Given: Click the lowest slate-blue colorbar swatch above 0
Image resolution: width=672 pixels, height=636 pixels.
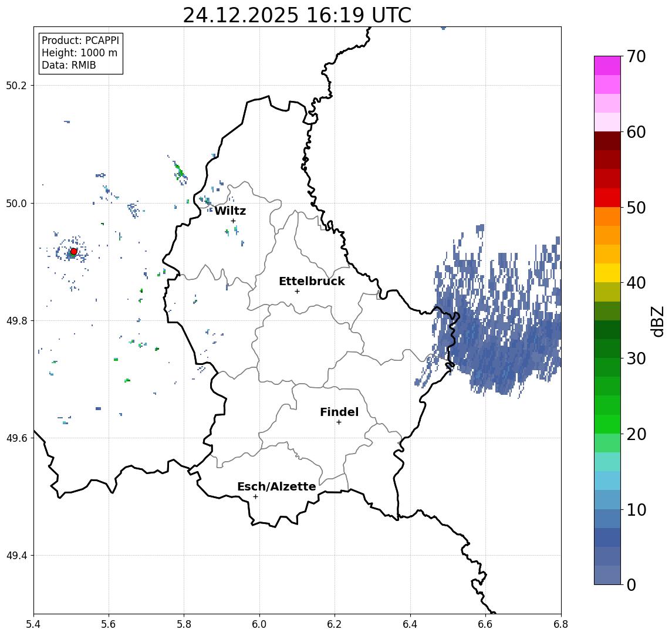Looking at the screenshot, I should point(607,575).
